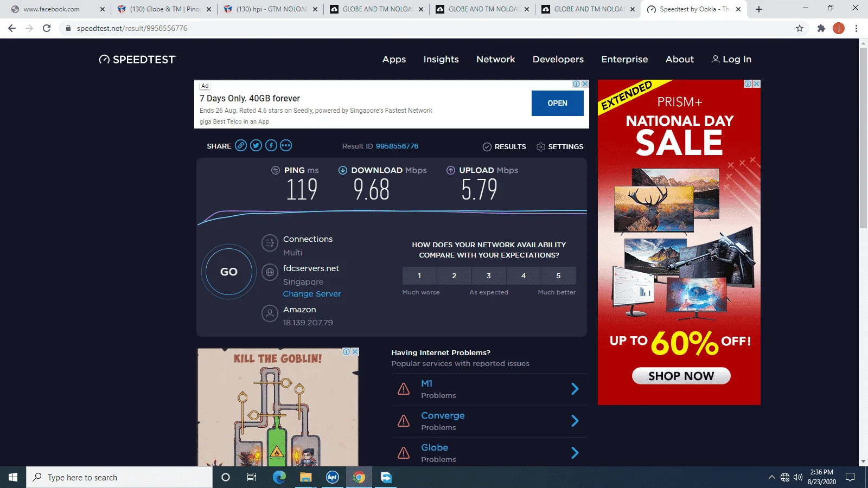The width and height of the screenshot is (868, 488).
Task: Click the Log In link
Action: click(x=731, y=59)
